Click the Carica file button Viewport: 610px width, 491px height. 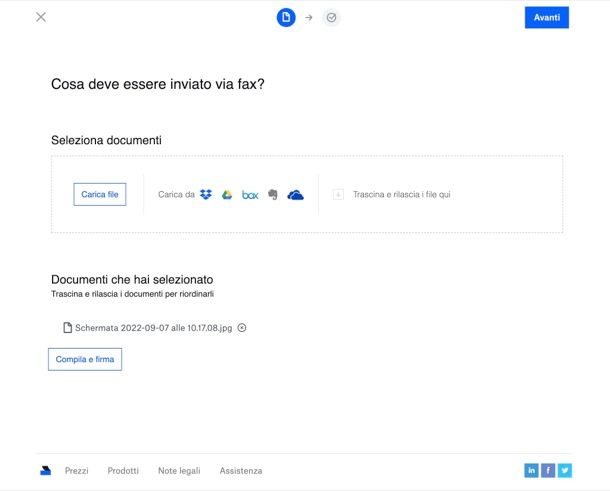pos(100,194)
